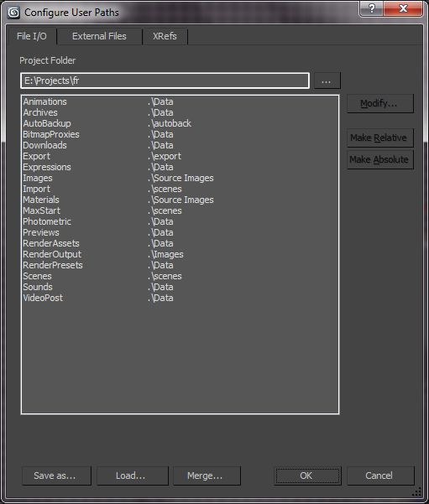The image size is (429, 504).
Task: Click the Load... button
Action: 133,475
